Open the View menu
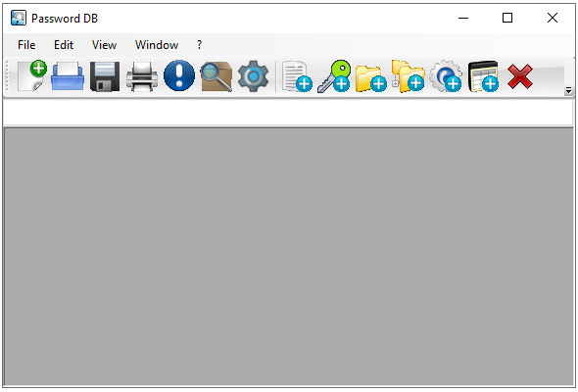This screenshot has height=392, width=578. tap(104, 45)
